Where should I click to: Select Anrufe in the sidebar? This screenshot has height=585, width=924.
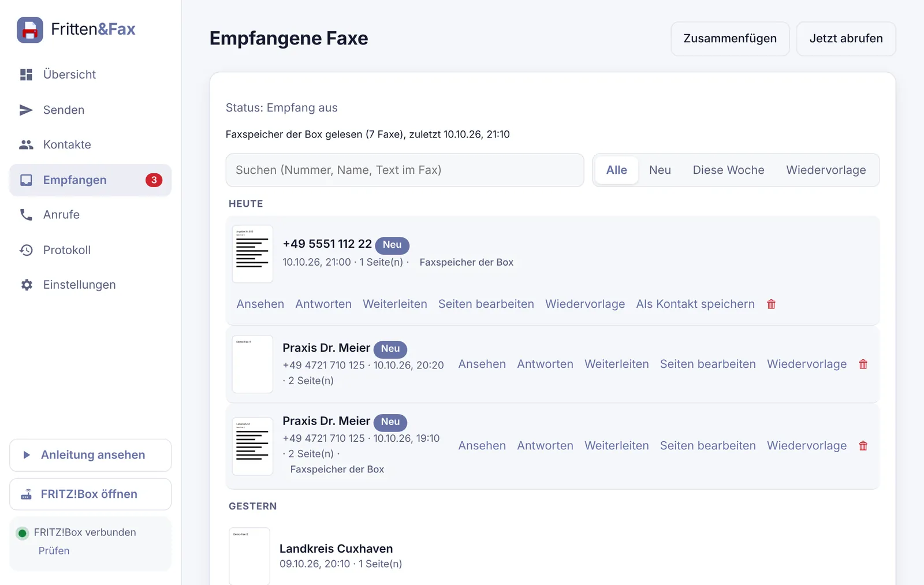point(91,215)
